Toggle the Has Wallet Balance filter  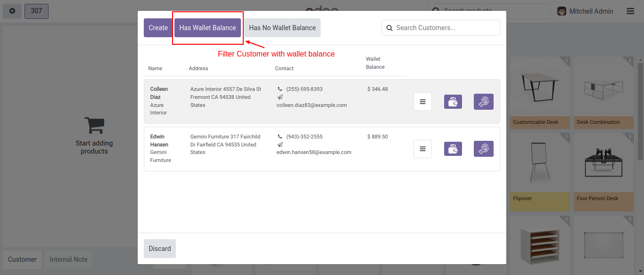tap(207, 28)
